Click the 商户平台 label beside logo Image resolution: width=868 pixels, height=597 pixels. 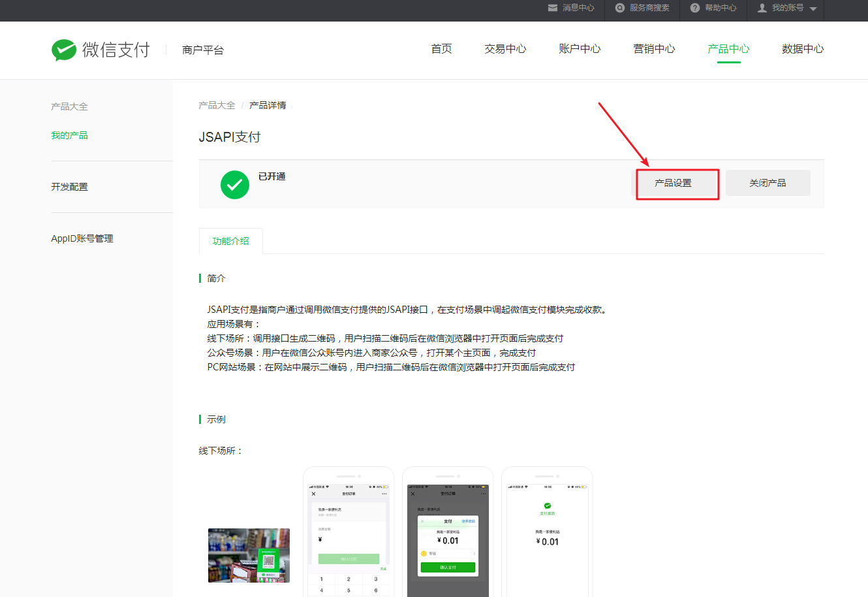pyautogui.click(x=203, y=50)
